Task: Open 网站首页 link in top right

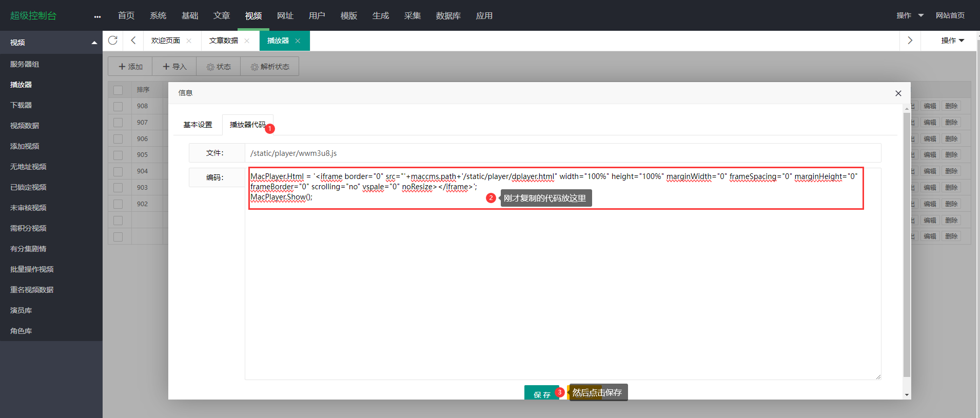Action: [950, 15]
